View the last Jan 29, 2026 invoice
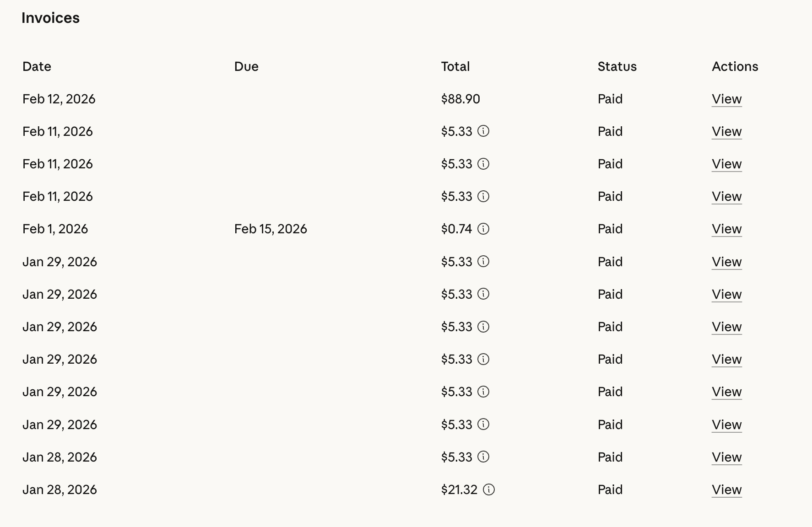 point(726,425)
